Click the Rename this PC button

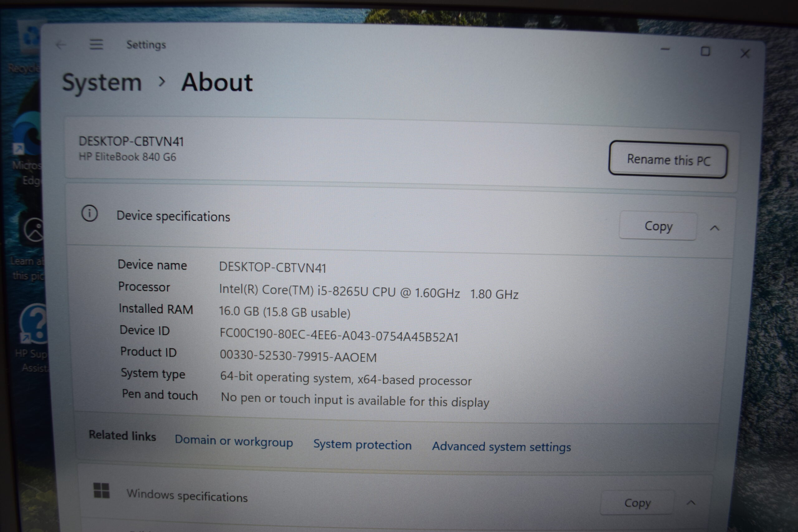(x=668, y=160)
